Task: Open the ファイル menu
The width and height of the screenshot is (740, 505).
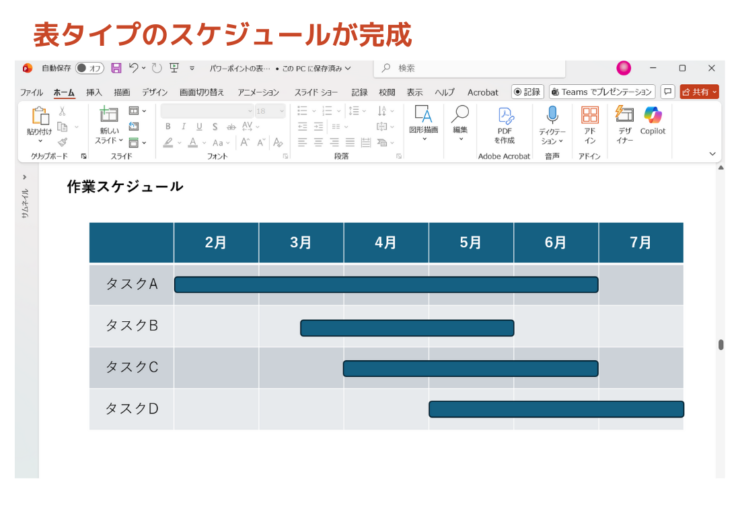Action: click(x=31, y=92)
